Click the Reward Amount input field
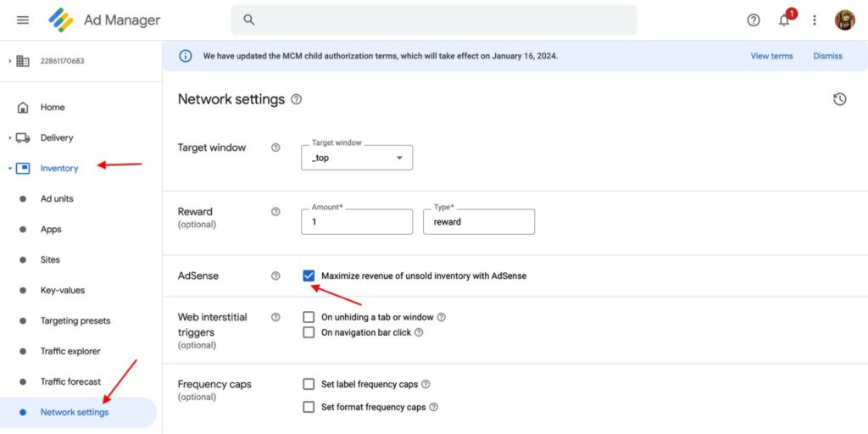The width and height of the screenshot is (868, 434). click(x=357, y=222)
